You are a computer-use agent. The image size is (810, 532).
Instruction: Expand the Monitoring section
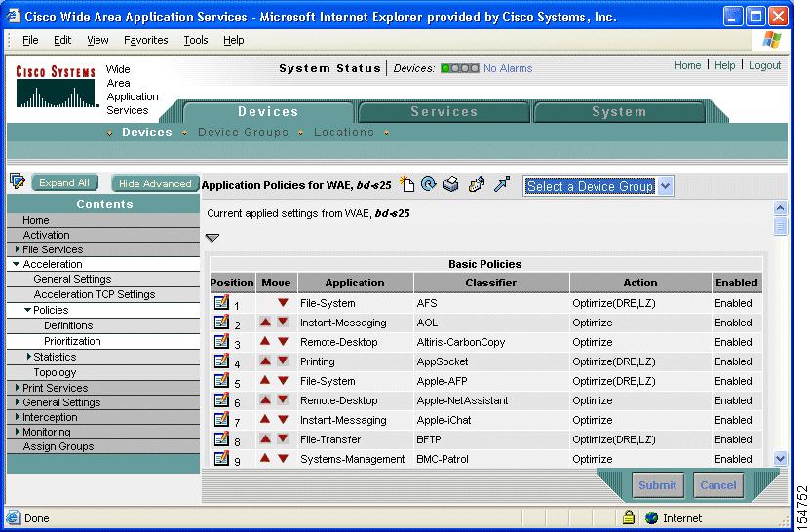pos(17,431)
